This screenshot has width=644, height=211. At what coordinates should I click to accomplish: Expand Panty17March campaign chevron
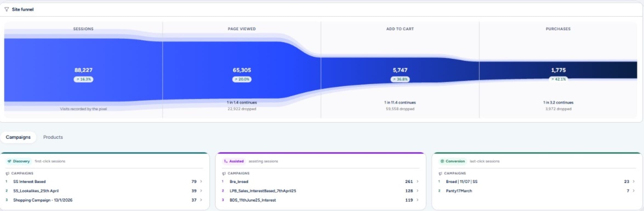coord(634,191)
